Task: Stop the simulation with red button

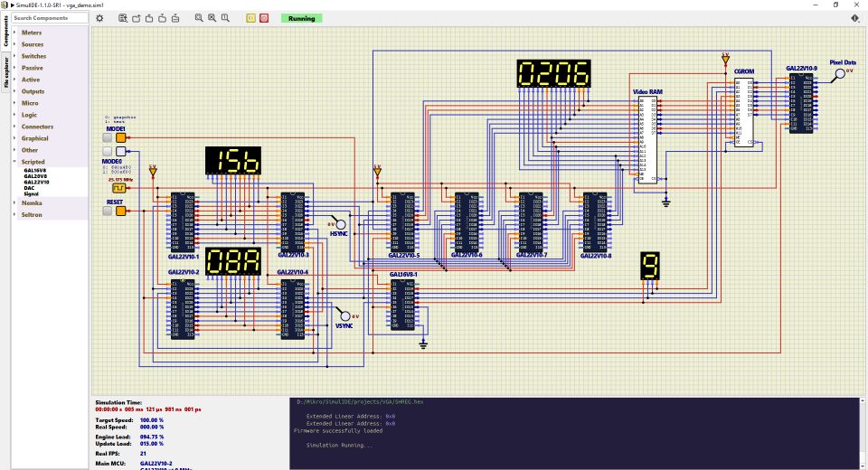Action: tap(264, 18)
